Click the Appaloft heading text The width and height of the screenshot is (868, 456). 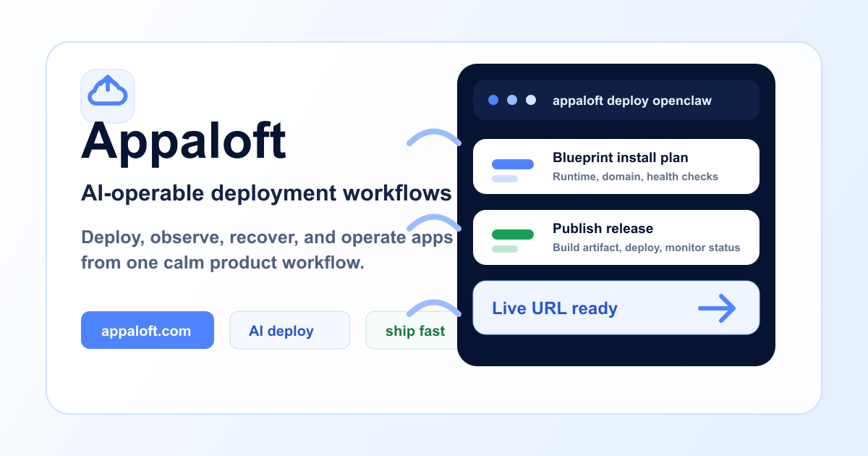pos(184,141)
